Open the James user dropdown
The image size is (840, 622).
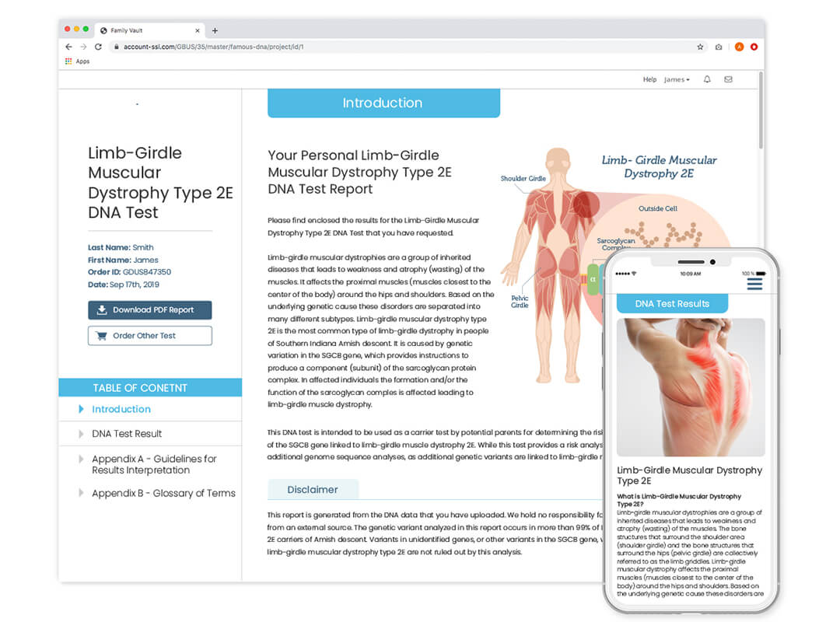tap(676, 79)
